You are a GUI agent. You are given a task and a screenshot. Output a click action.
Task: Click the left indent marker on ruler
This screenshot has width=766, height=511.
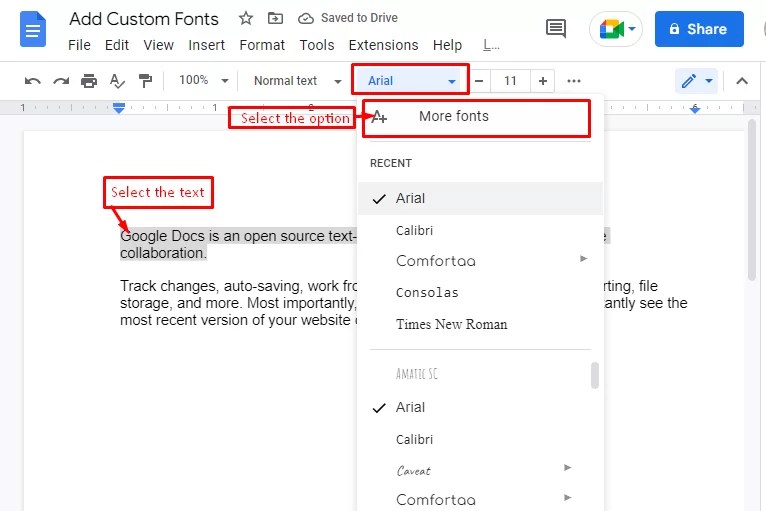click(x=119, y=108)
